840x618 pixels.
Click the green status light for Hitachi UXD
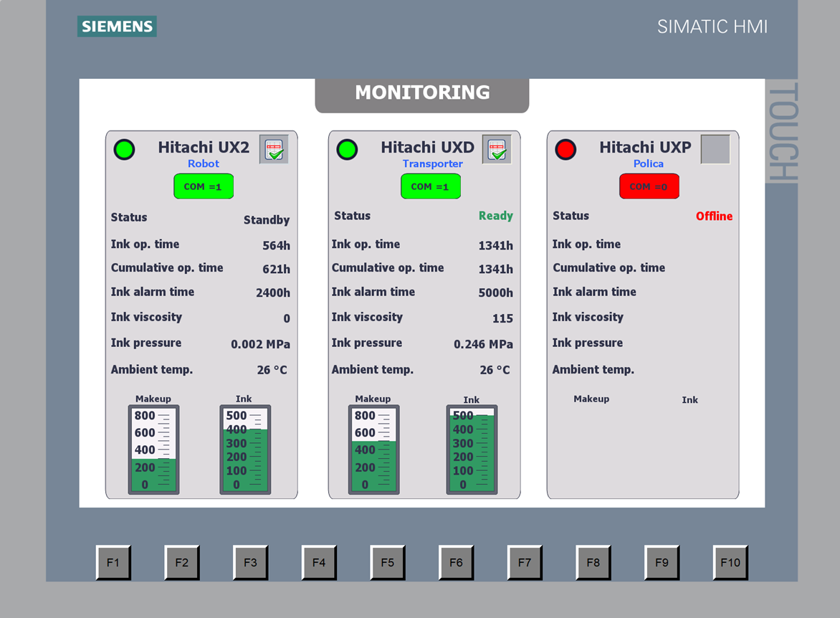348,149
